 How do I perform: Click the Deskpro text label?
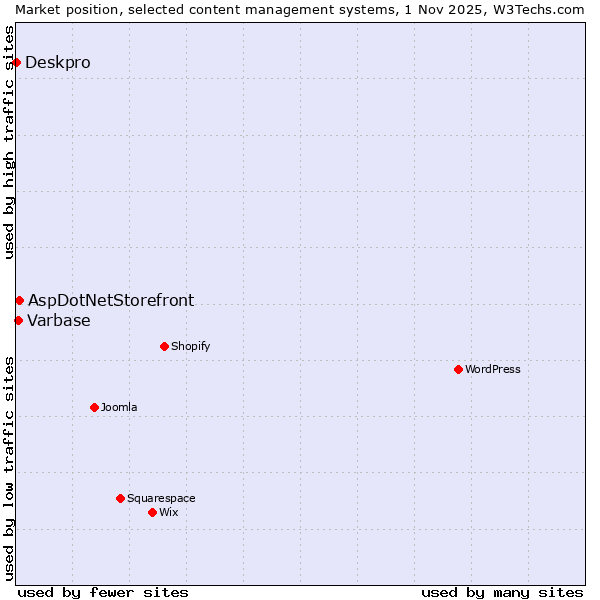[58, 62]
